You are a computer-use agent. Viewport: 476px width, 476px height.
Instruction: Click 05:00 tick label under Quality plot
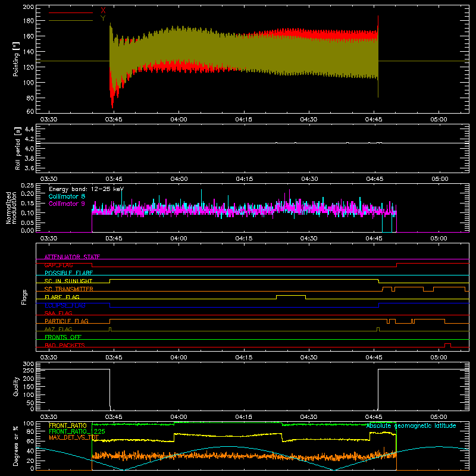click(x=439, y=417)
